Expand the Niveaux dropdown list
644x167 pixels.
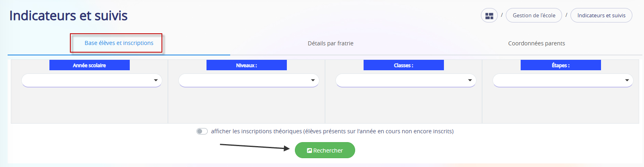point(249,80)
